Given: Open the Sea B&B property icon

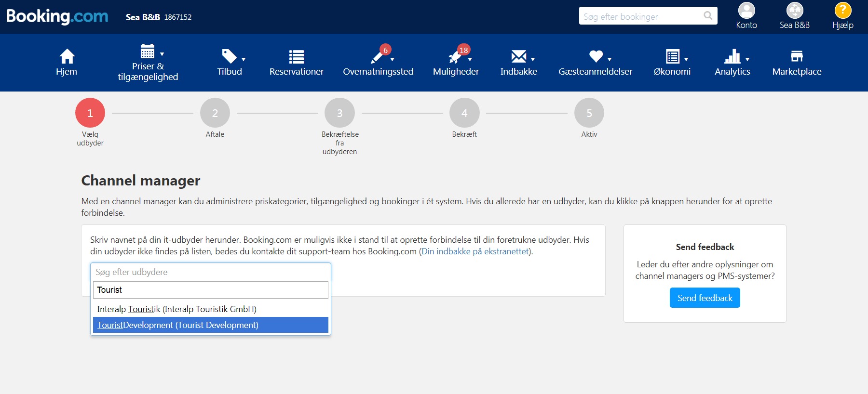Looking at the screenshot, I should coord(794,11).
